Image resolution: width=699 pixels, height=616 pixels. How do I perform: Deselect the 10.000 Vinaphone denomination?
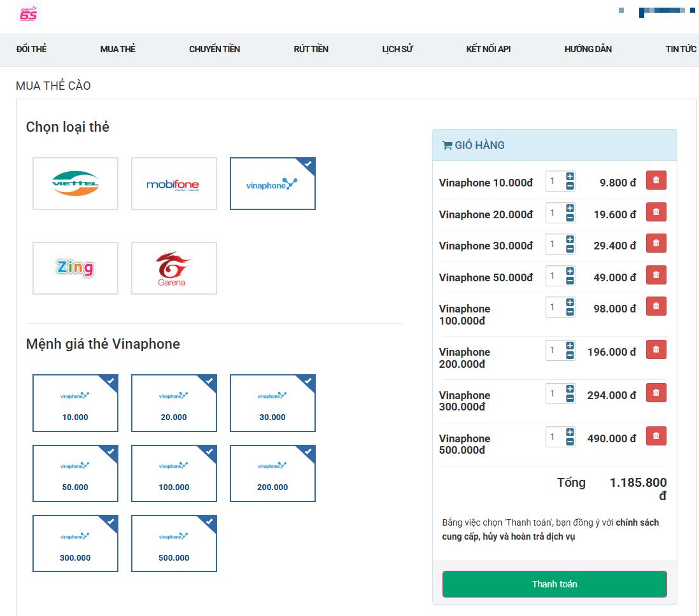click(x=75, y=403)
